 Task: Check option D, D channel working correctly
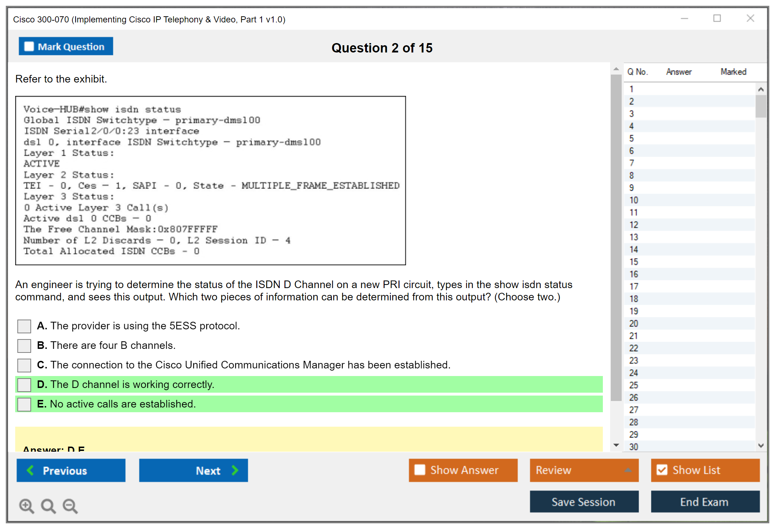[x=24, y=385]
